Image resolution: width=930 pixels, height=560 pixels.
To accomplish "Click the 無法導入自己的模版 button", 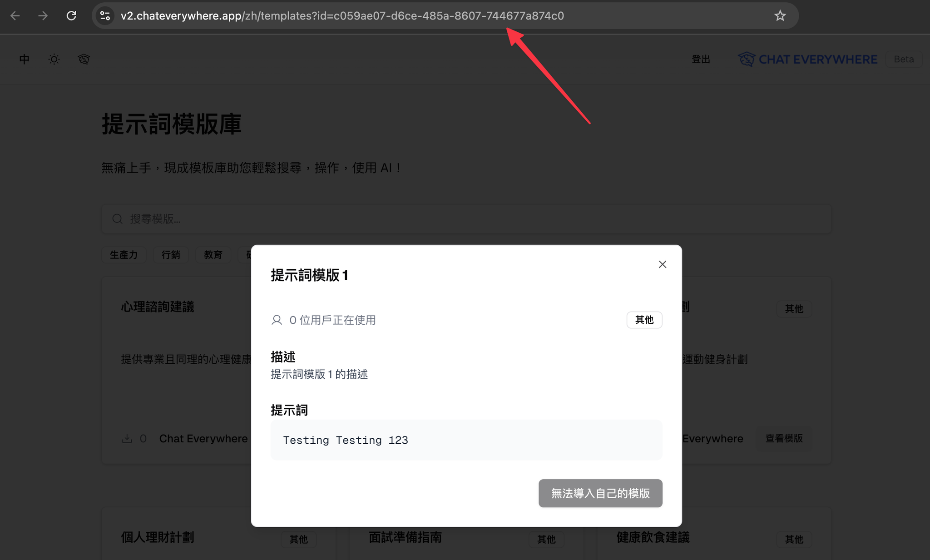I will tap(600, 493).
